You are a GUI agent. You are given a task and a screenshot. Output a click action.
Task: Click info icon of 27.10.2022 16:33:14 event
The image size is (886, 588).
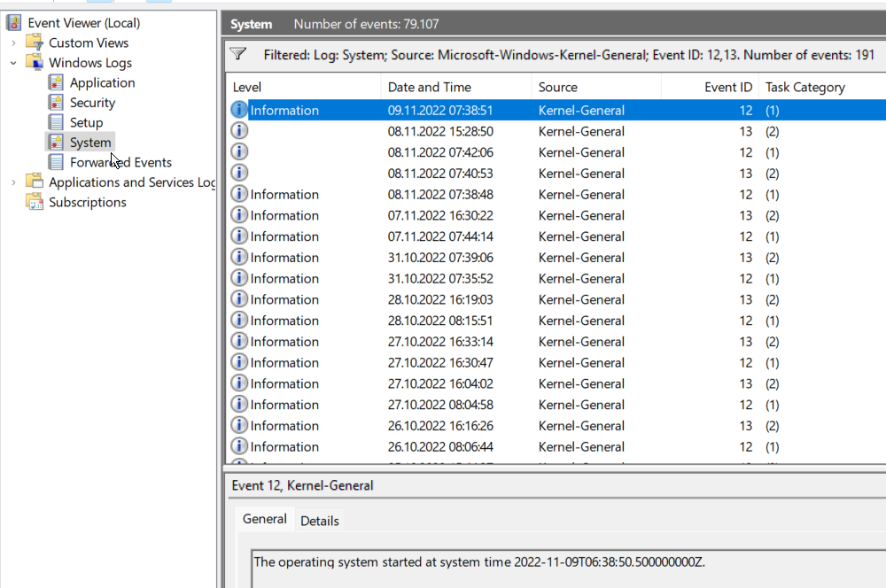coord(239,341)
